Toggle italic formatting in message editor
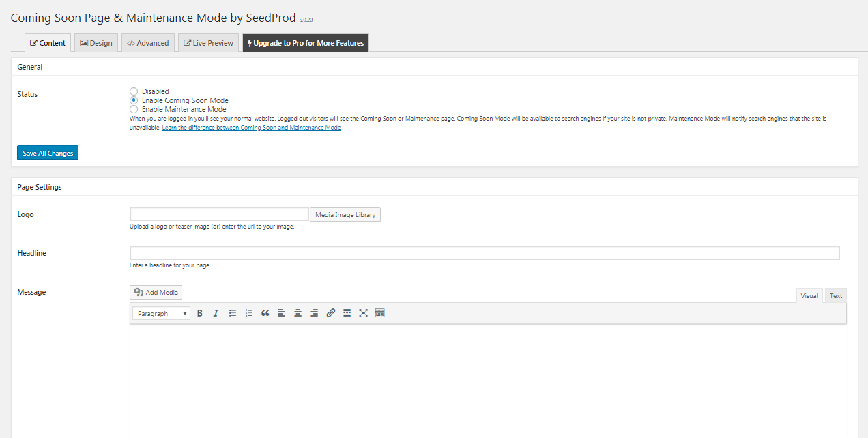 [216, 313]
